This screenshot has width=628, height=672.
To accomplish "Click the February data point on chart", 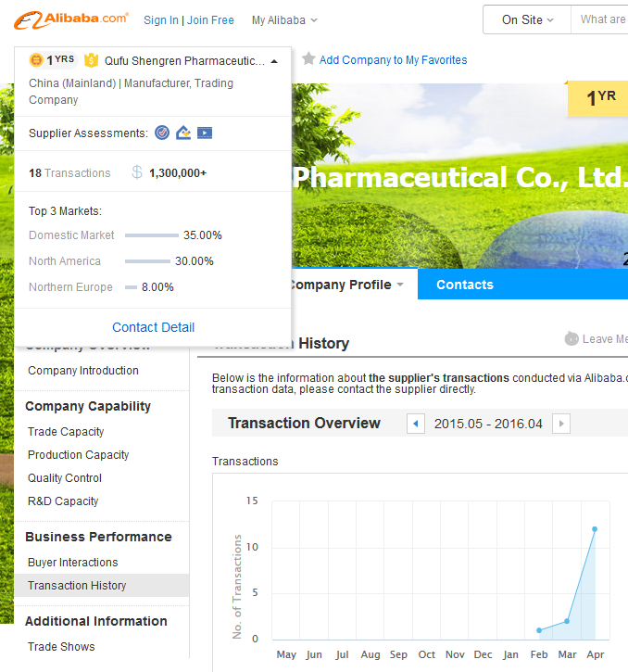I will [x=539, y=630].
